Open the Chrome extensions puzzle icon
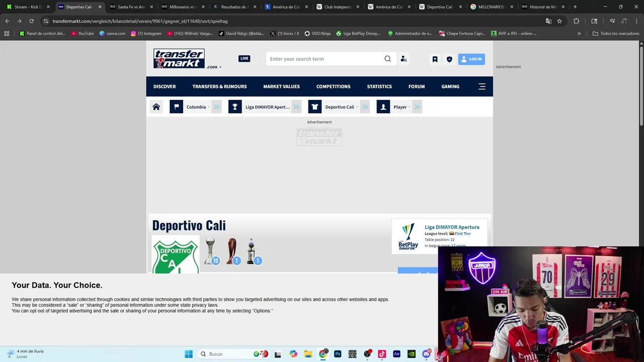Viewport: 644px width, 362px height. pyautogui.click(x=577, y=21)
